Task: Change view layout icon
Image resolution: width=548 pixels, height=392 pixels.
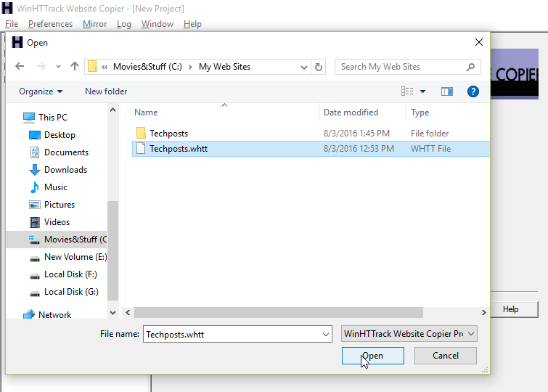Action: [x=407, y=91]
